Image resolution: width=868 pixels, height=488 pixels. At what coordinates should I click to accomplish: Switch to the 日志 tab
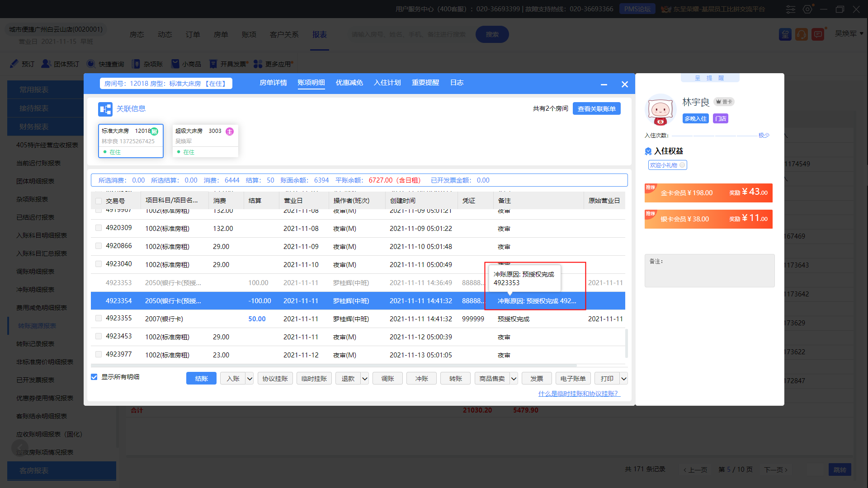tap(457, 83)
